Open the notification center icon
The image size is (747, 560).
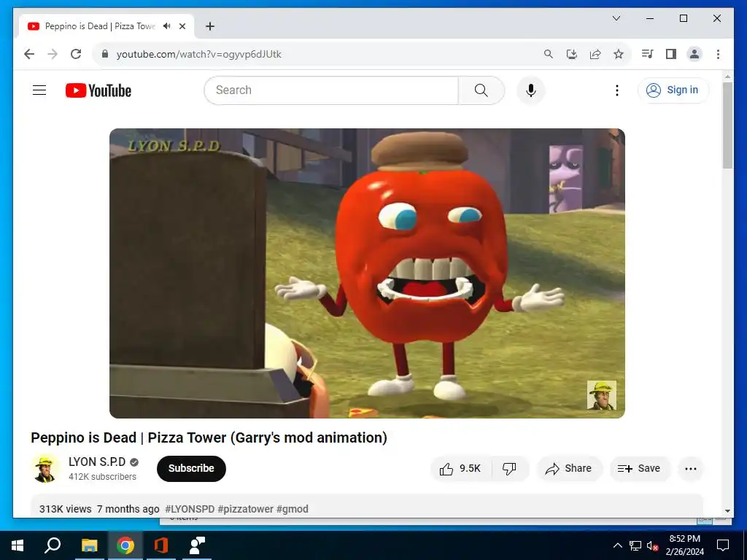pyautogui.click(x=723, y=545)
